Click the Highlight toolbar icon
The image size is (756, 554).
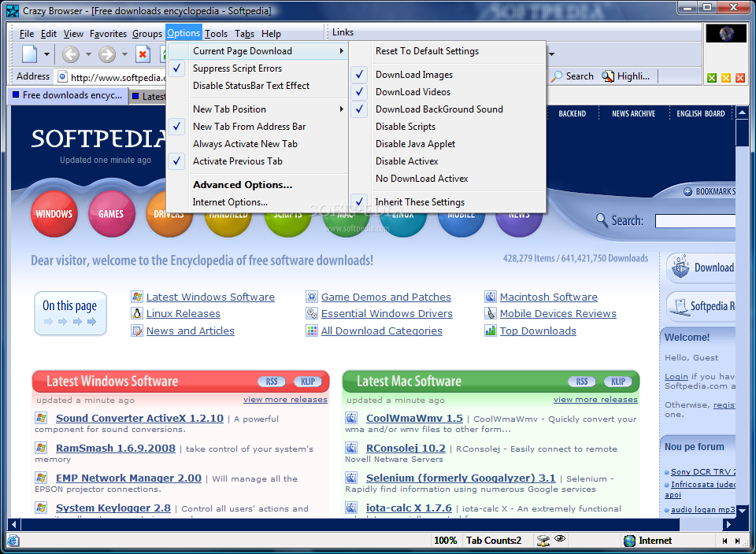pos(608,76)
